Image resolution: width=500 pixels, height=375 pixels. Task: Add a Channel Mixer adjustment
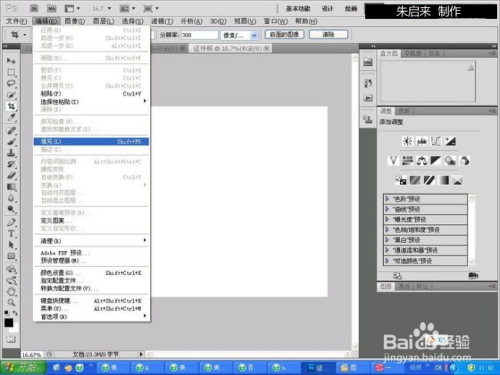465,161
